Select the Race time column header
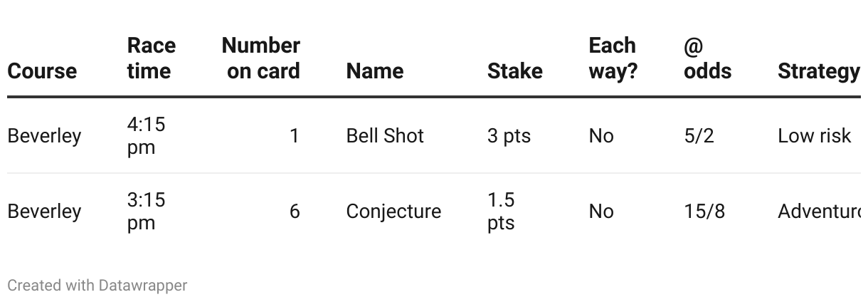 tap(149, 58)
